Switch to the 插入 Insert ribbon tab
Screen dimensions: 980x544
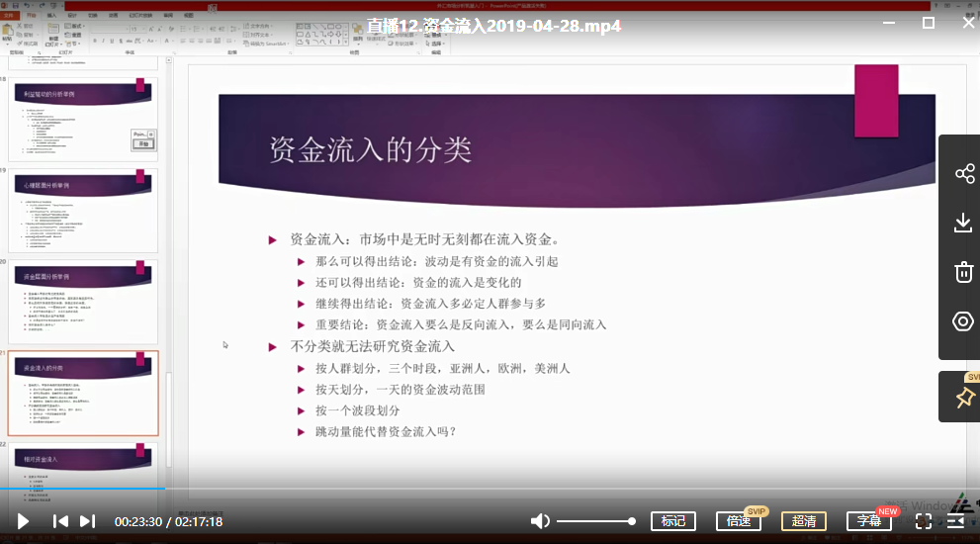51,15
